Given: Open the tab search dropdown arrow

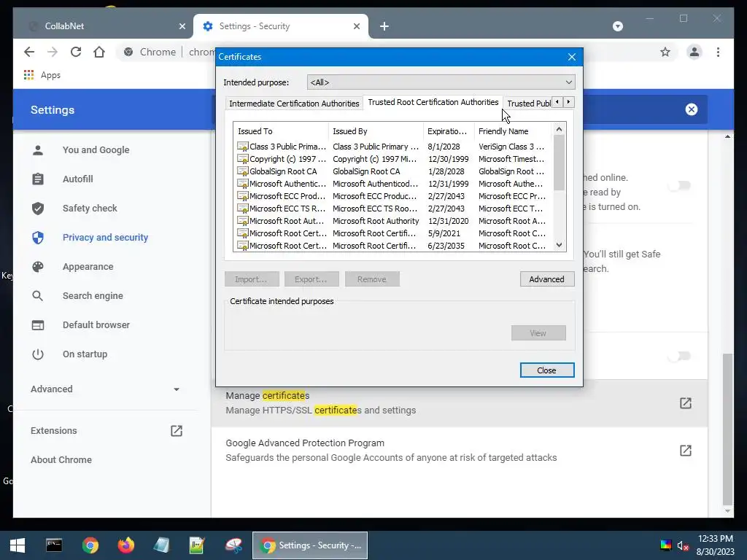Looking at the screenshot, I should pos(617,26).
